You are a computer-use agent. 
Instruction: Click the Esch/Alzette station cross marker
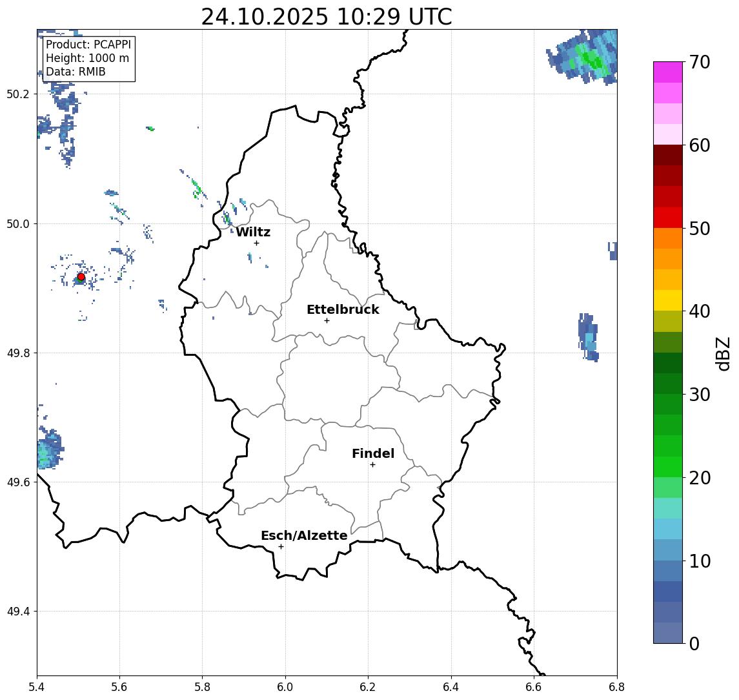(281, 547)
